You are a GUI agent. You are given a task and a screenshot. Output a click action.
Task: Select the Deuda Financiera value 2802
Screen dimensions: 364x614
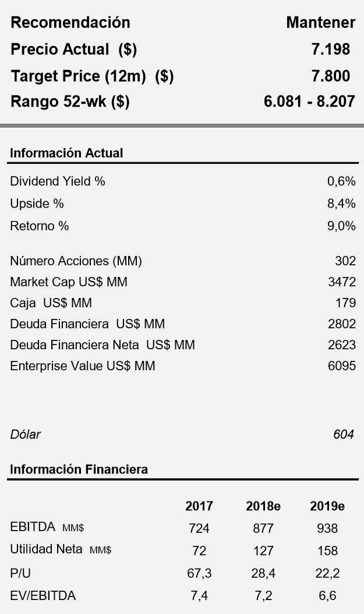342,324
